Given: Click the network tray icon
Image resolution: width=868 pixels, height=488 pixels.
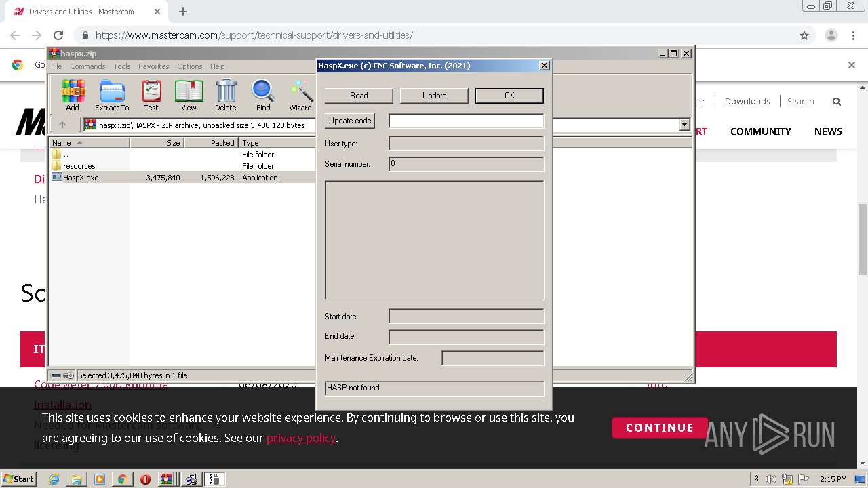Looking at the screenshot, I should click(787, 479).
